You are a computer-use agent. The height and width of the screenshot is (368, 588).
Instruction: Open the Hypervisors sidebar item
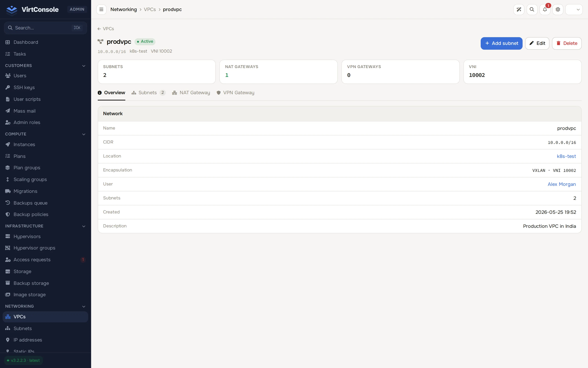[45, 236]
